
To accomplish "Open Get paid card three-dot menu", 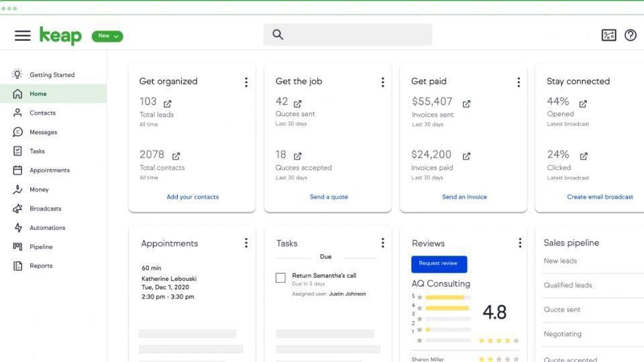I will 518,82.
